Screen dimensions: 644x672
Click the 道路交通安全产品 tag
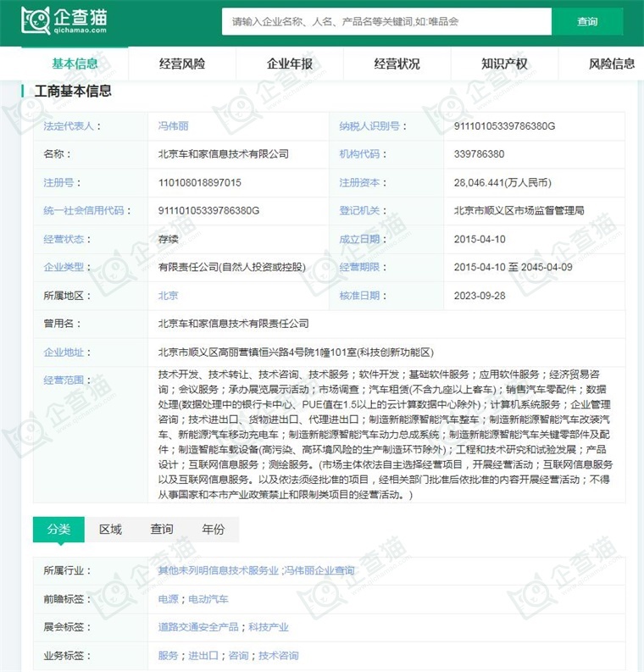198,627
